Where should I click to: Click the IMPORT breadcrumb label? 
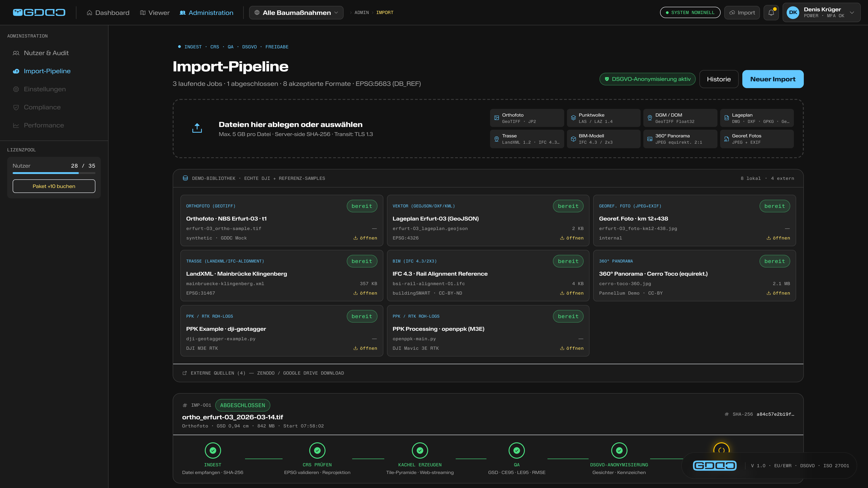[x=384, y=12]
